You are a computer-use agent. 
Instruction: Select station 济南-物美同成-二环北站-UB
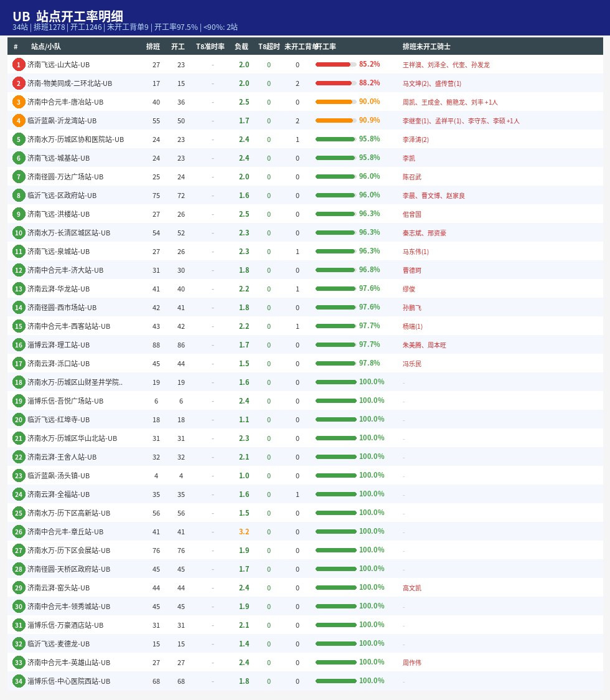(x=70, y=84)
